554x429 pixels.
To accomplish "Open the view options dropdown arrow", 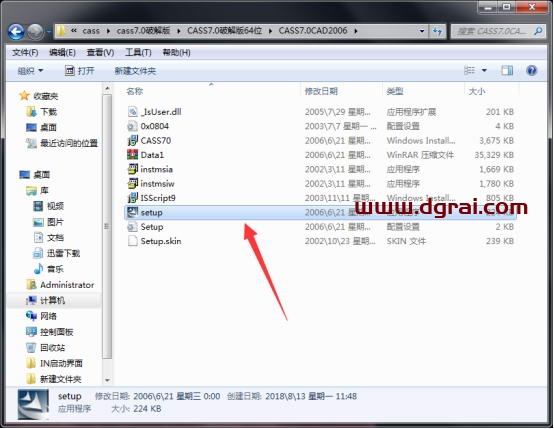I will [484, 71].
